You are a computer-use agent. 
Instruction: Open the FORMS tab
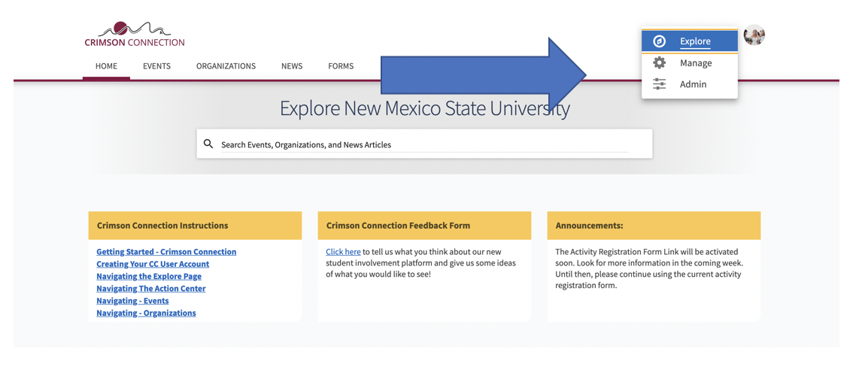(341, 66)
